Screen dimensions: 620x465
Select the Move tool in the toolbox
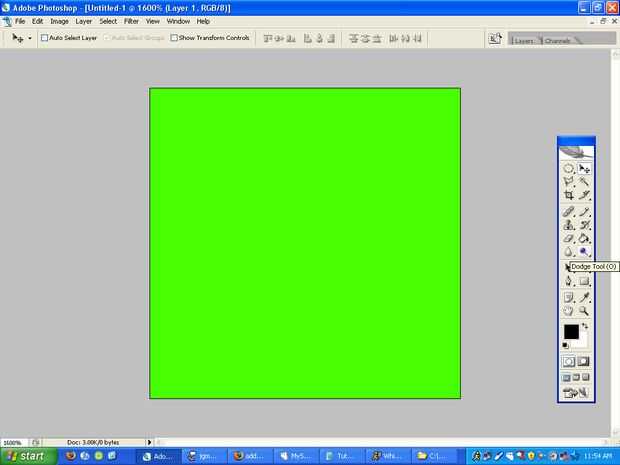click(584, 168)
